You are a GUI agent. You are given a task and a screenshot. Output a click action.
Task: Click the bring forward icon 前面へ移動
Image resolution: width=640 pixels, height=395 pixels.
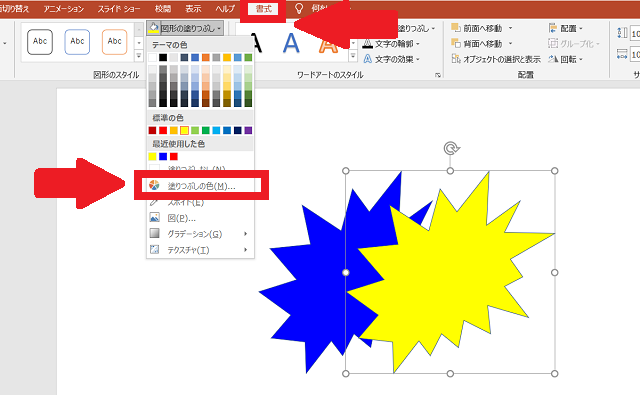tap(456, 28)
